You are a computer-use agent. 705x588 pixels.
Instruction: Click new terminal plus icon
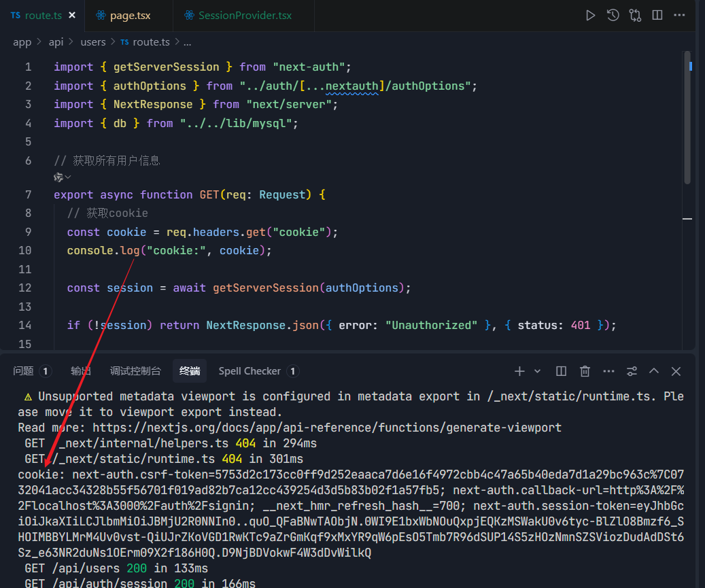[519, 371]
